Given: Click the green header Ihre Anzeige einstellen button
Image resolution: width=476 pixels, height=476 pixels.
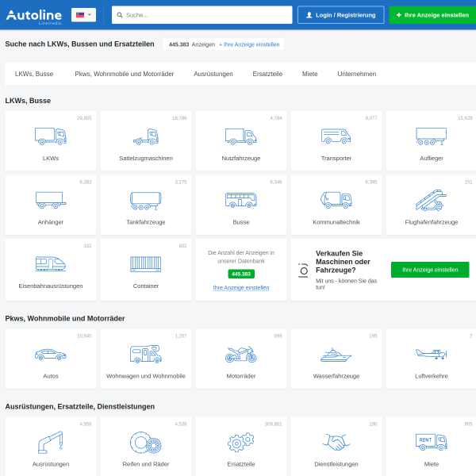Looking at the screenshot, I should pyautogui.click(x=432, y=15).
